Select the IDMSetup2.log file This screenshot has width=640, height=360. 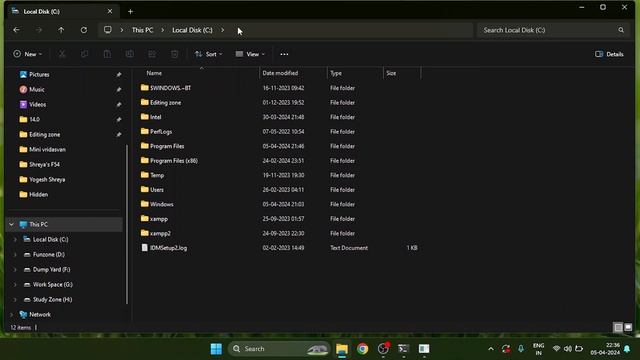[168, 248]
